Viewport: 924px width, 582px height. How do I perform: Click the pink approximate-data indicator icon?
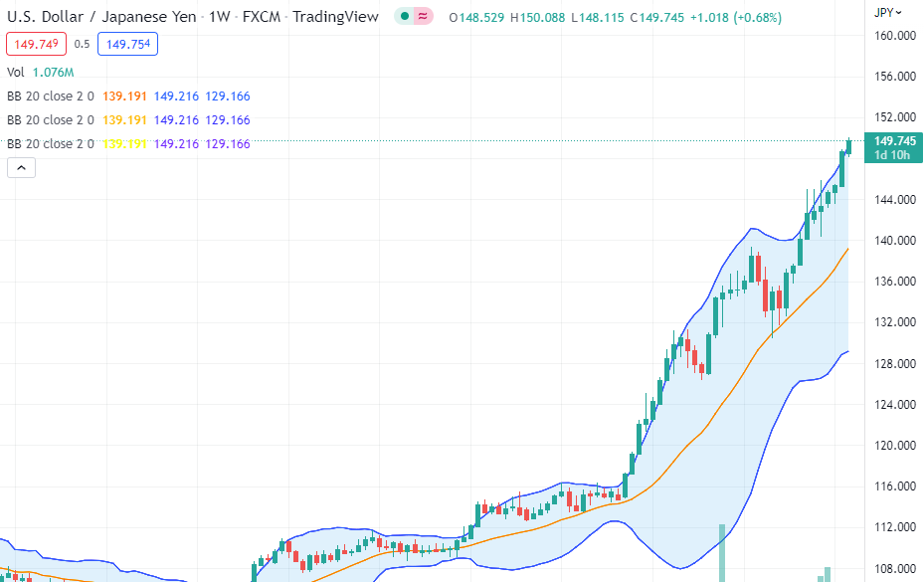[x=423, y=17]
